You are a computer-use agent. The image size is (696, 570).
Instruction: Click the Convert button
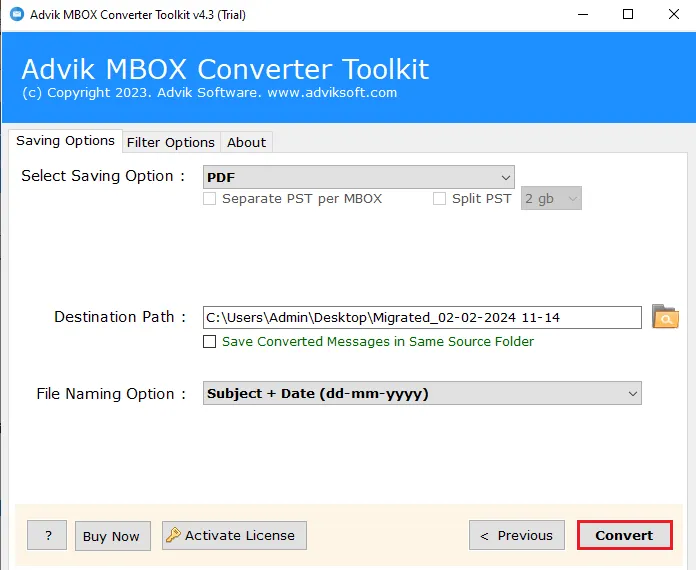tap(625, 535)
